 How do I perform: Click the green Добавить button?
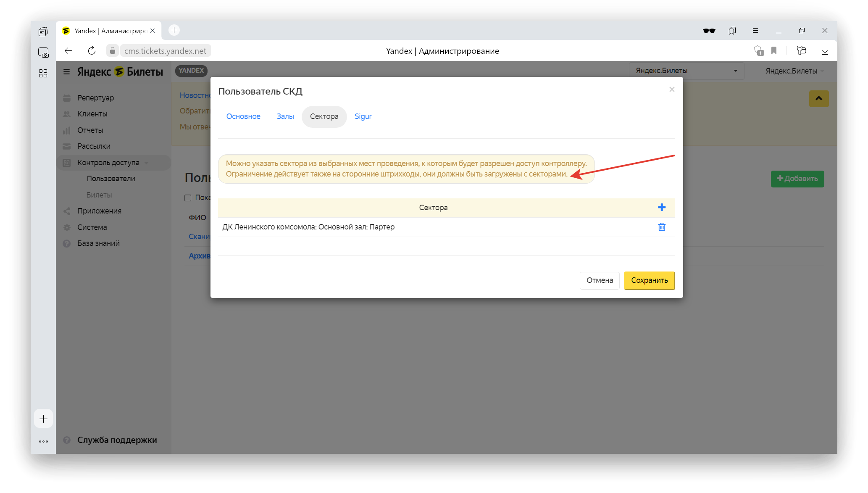(x=797, y=179)
